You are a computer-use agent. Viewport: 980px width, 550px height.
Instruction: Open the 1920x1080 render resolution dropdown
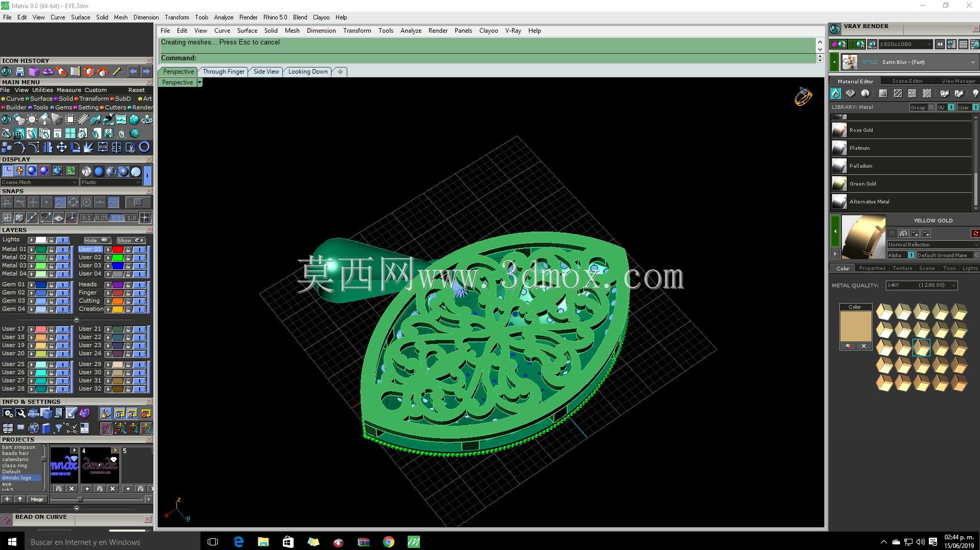(x=906, y=44)
